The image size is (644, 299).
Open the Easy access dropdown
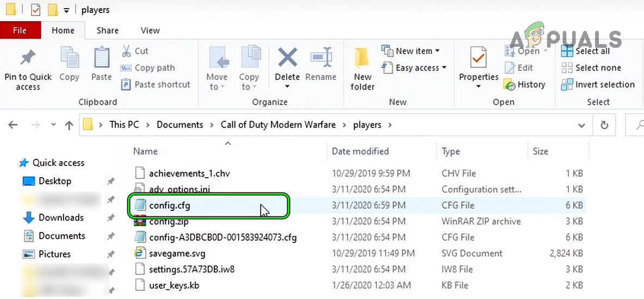pos(414,68)
